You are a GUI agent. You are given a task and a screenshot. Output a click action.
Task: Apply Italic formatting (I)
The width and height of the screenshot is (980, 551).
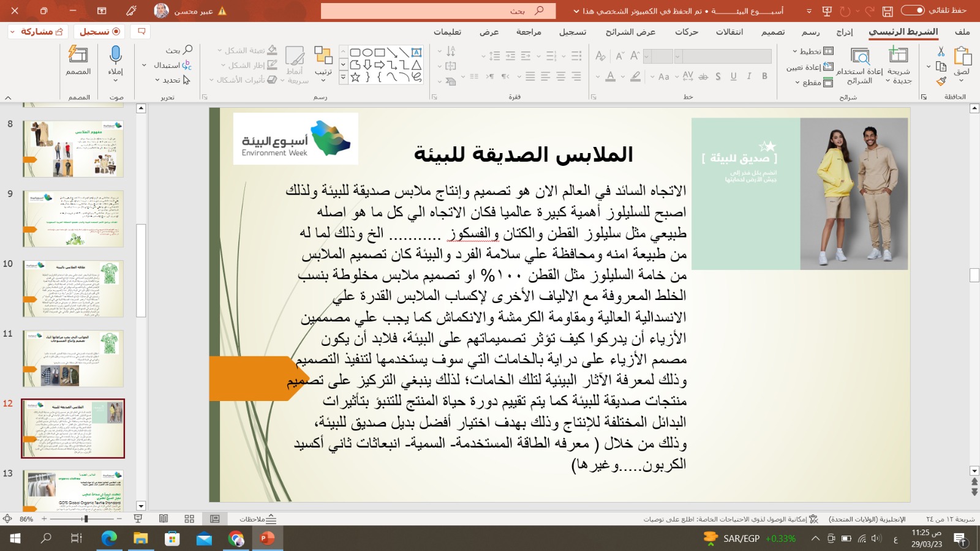point(748,77)
